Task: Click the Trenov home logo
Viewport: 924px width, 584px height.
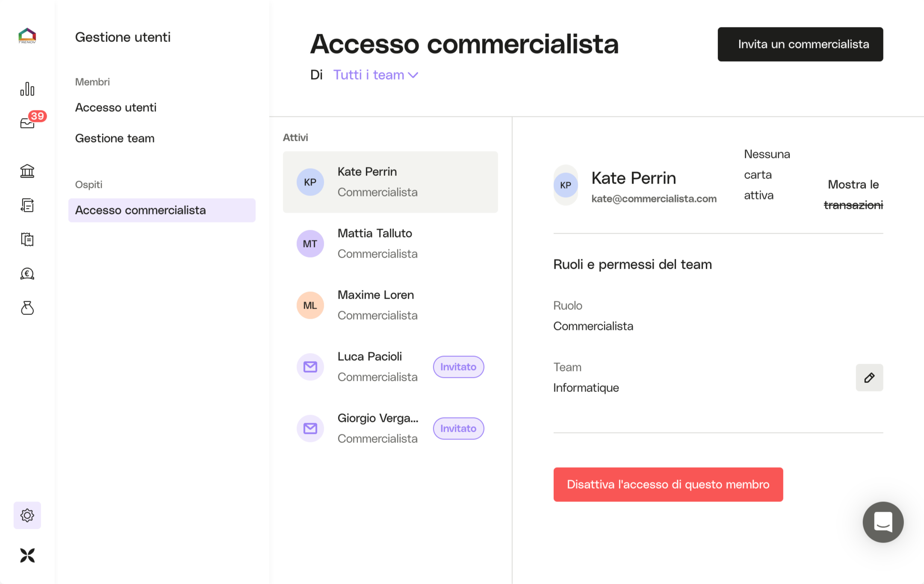Action: (27, 36)
